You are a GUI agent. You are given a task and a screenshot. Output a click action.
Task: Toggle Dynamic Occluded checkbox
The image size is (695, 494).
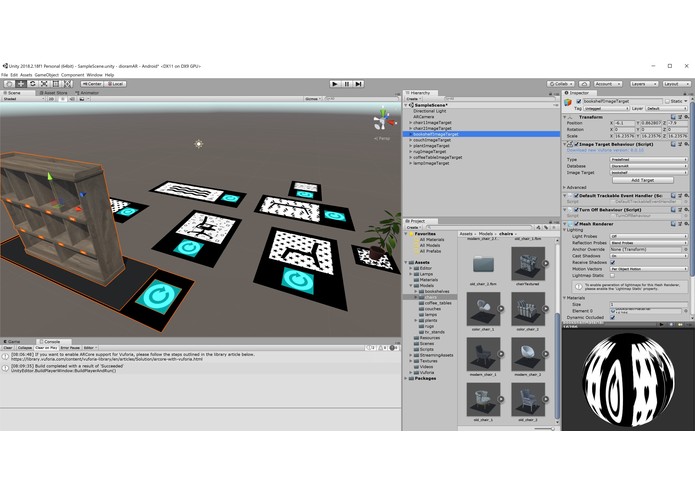click(x=613, y=317)
